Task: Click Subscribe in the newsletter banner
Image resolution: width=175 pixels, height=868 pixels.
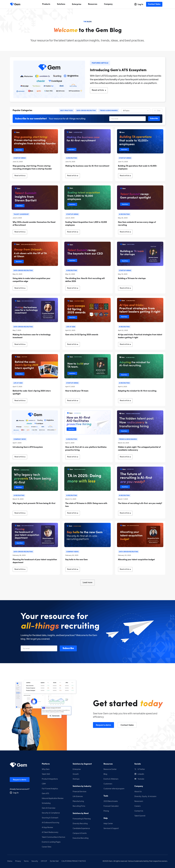Action: pos(154,119)
